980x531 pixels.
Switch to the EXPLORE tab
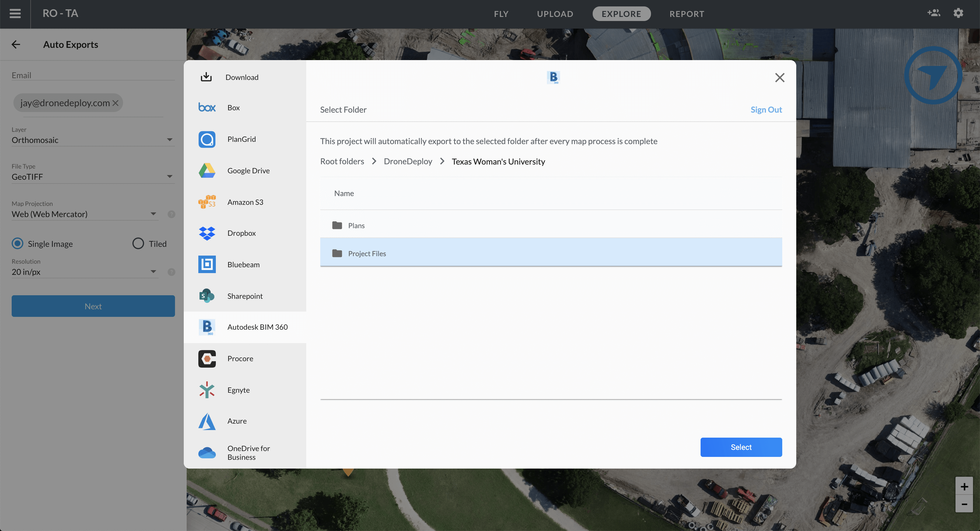(621, 14)
